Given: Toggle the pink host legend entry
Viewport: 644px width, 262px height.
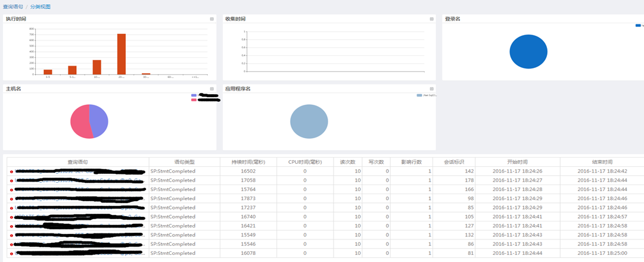Looking at the screenshot, I should click(x=194, y=100).
